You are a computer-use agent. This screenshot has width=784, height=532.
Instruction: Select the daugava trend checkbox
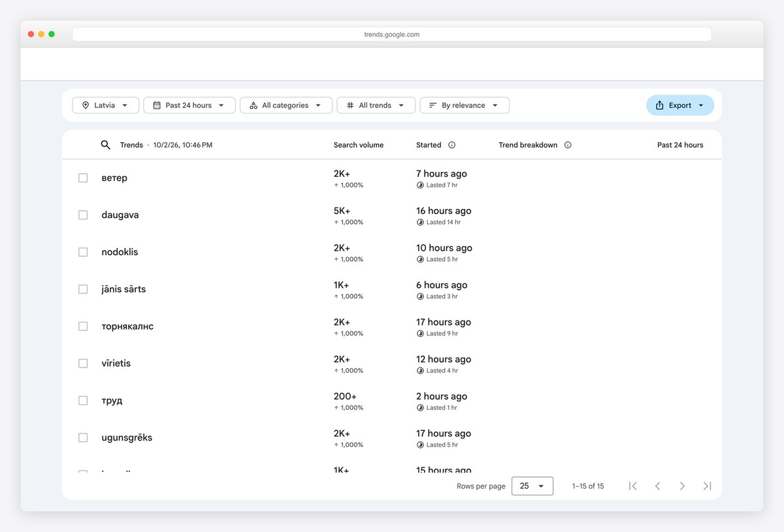pyautogui.click(x=83, y=215)
